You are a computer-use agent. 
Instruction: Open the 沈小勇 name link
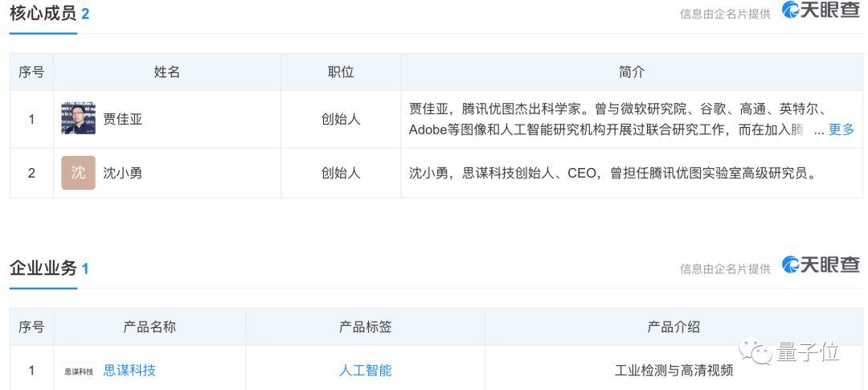(x=123, y=173)
